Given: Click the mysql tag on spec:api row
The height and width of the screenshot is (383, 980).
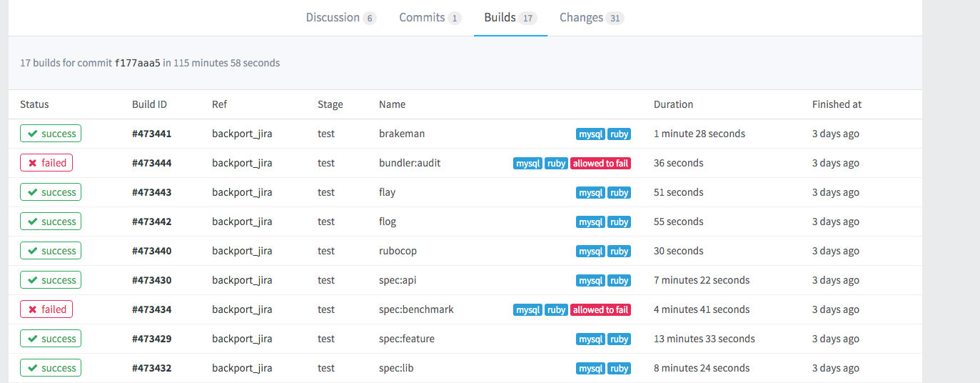Looking at the screenshot, I should click(x=590, y=281).
